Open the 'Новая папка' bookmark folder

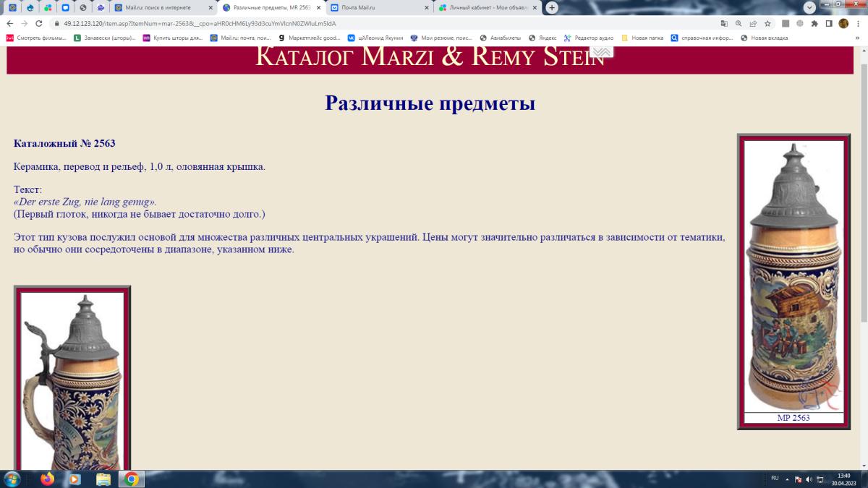(x=642, y=38)
